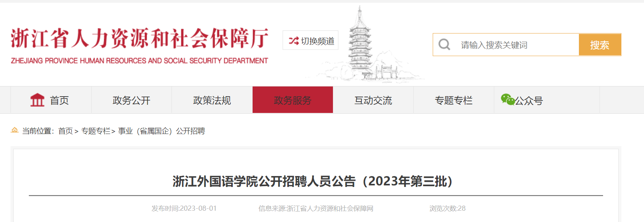
Task: Open the 事业（省属国企）公开招聘 breadcrumb link
Action: pos(162,131)
